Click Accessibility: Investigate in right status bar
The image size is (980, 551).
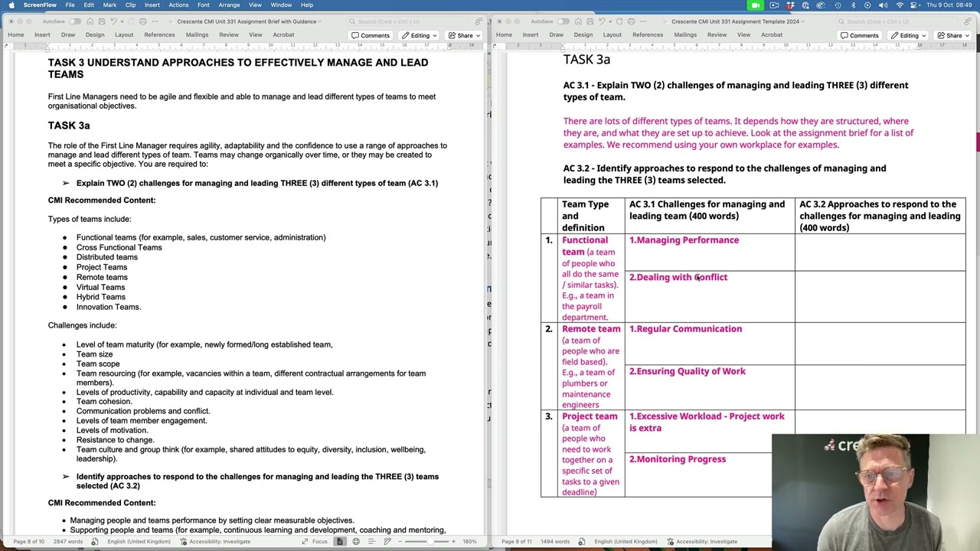click(x=701, y=542)
